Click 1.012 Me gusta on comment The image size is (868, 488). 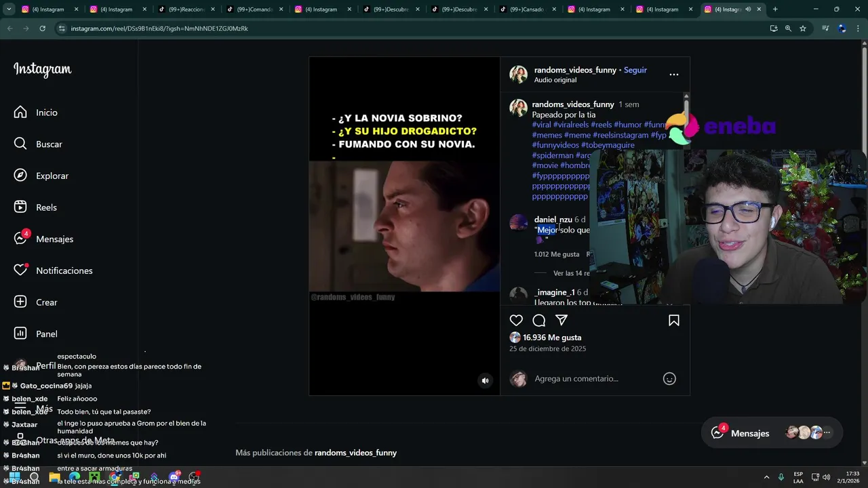click(557, 254)
